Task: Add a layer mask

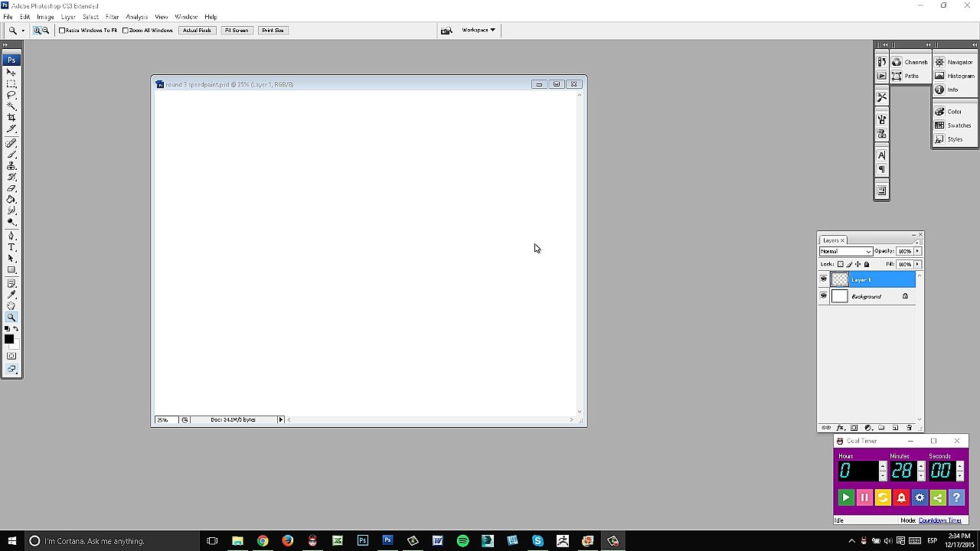Action: [x=854, y=428]
